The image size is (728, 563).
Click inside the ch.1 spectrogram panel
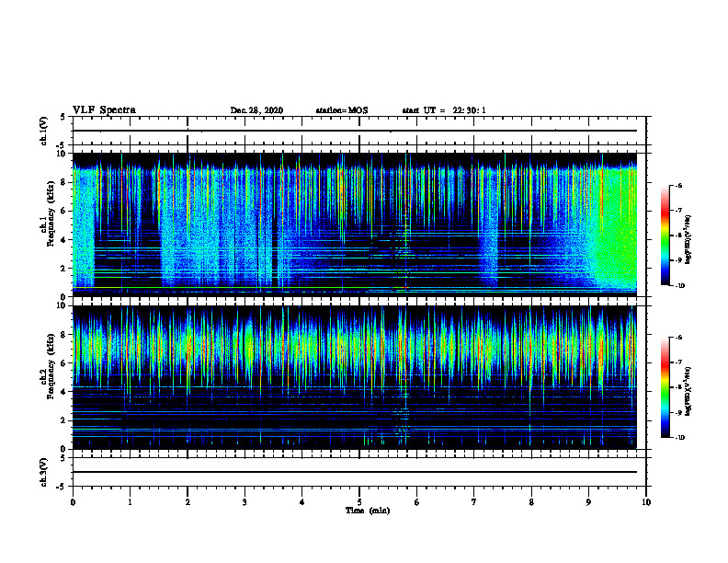[x=355, y=224]
